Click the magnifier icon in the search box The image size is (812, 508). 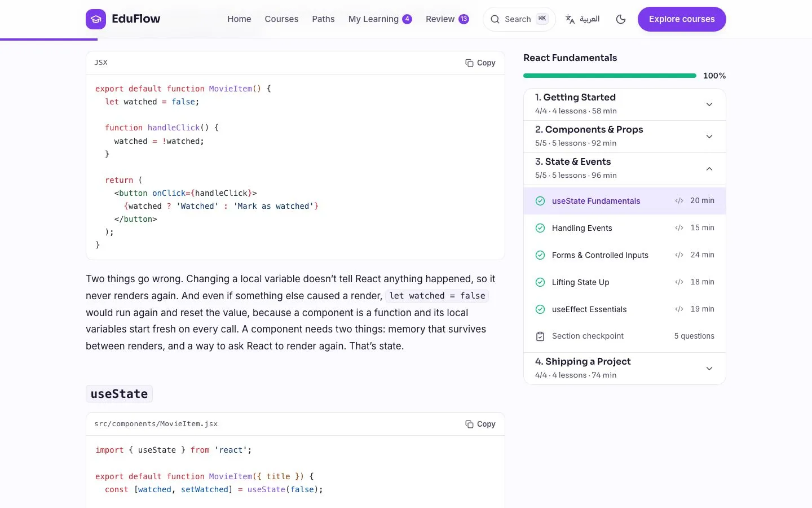pyautogui.click(x=495, y=19)
